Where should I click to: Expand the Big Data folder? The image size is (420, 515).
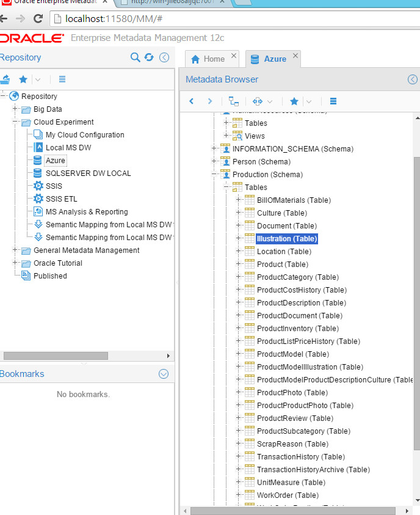coord(15,108)
